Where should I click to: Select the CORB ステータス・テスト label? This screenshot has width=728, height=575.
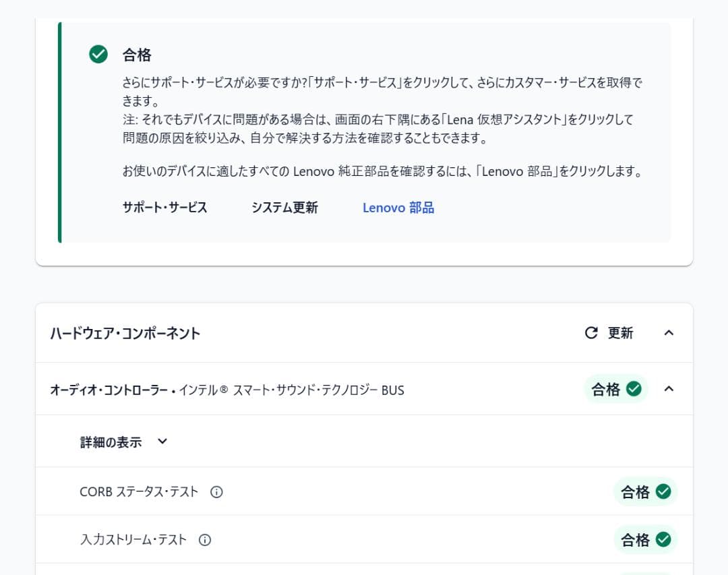pos(139,492)
